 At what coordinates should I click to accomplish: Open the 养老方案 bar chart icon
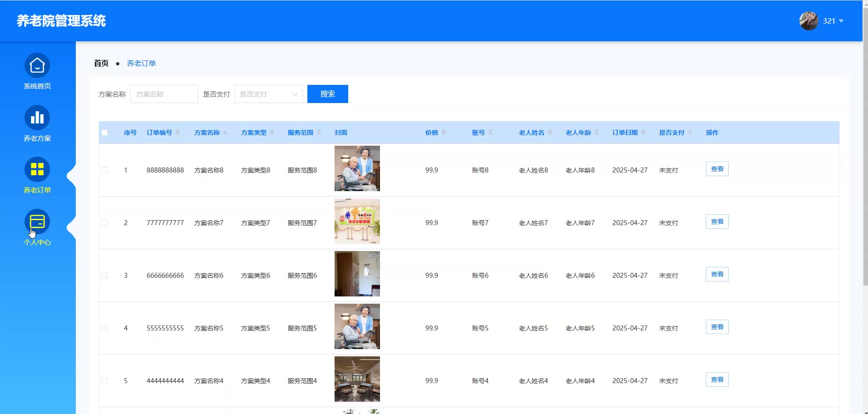tap(37, 118)
